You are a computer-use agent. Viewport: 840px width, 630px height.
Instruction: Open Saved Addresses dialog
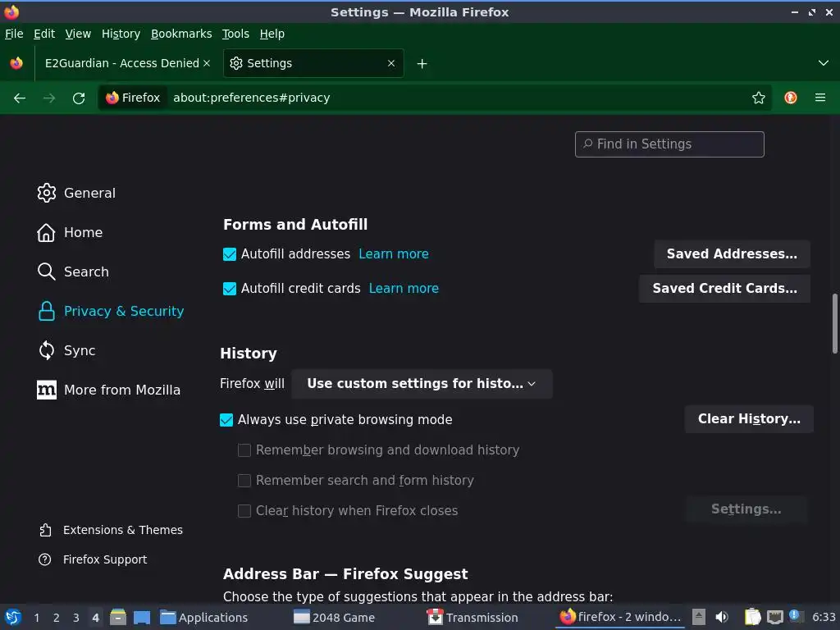[732, 254]
